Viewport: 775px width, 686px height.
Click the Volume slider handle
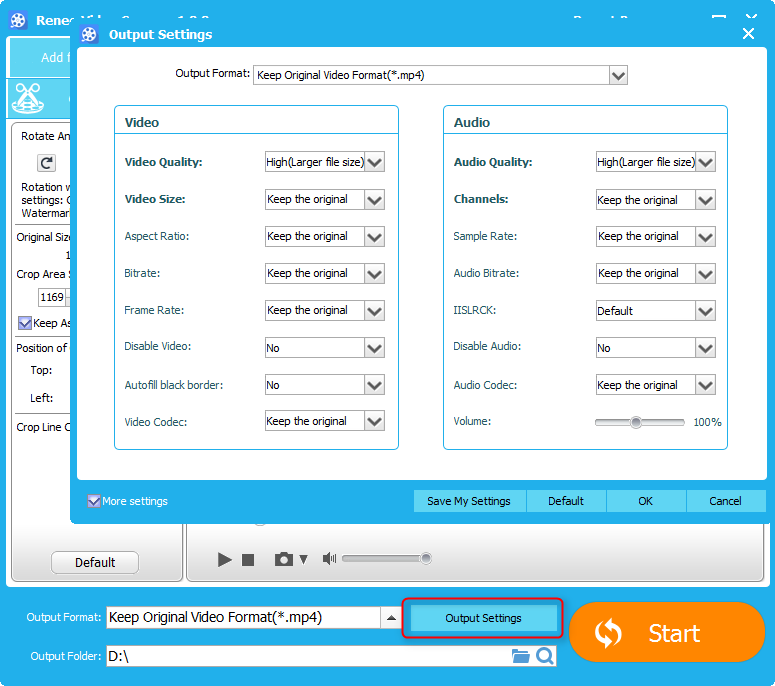coord(635,422)
